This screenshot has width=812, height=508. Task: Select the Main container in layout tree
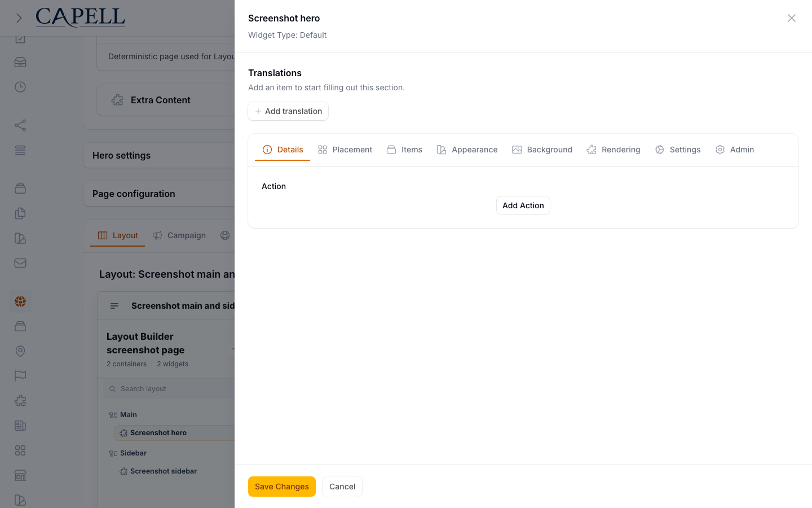tap(129, 415)
